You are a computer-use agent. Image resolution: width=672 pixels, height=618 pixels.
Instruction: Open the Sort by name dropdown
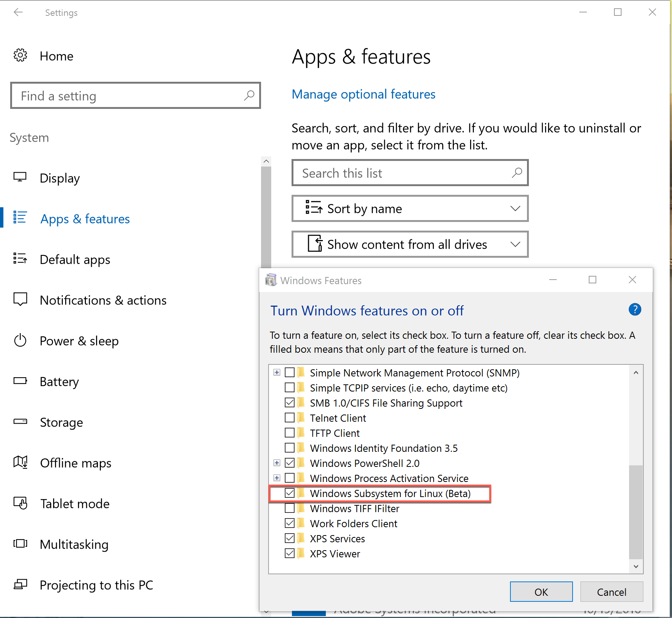tap(410, 208)
